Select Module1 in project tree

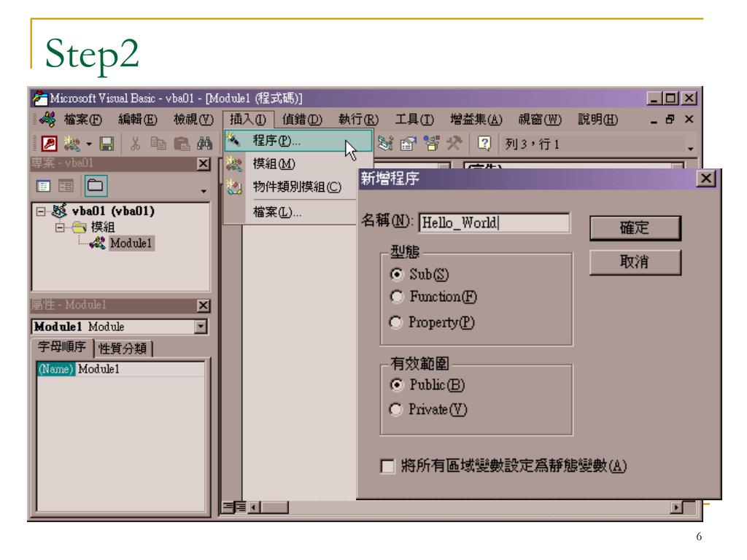pos(131,243)
